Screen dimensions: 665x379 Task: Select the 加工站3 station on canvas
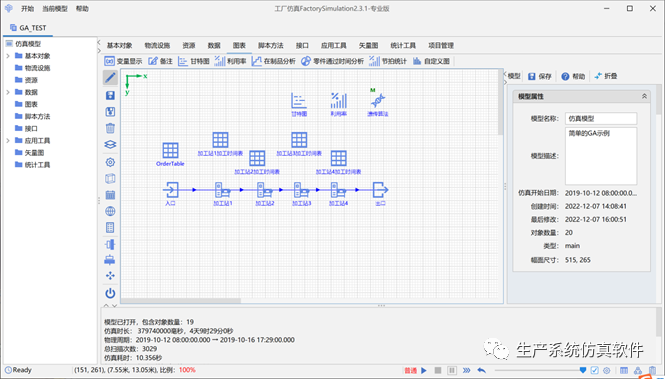tap(302, 193)
